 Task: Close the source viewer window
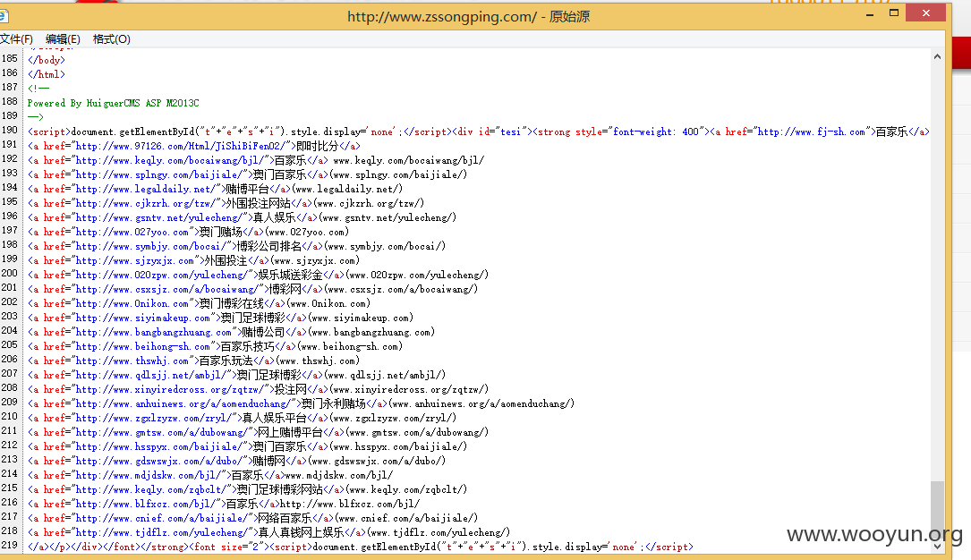pyautogui.click(x=925, y=13)
